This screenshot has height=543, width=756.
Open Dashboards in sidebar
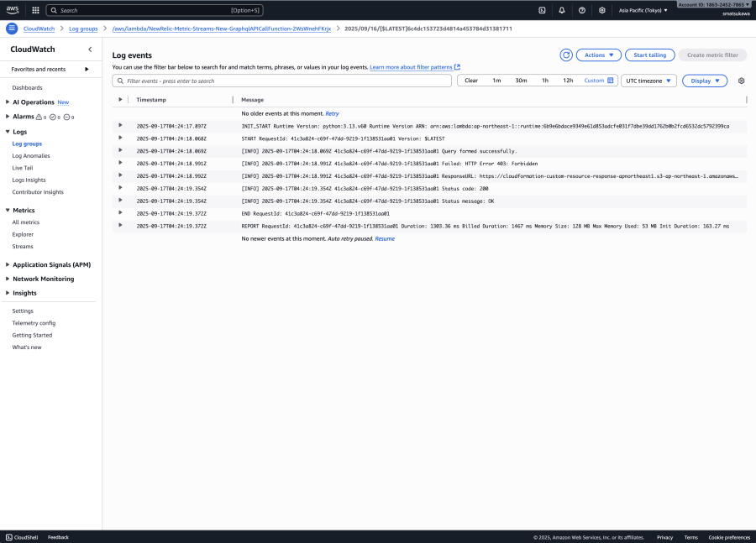coord(27,87)
